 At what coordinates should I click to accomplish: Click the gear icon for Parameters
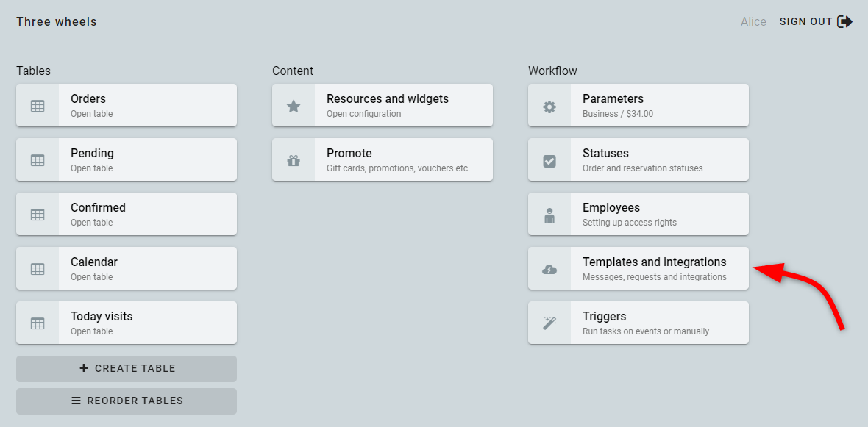(x=549, y=106)
